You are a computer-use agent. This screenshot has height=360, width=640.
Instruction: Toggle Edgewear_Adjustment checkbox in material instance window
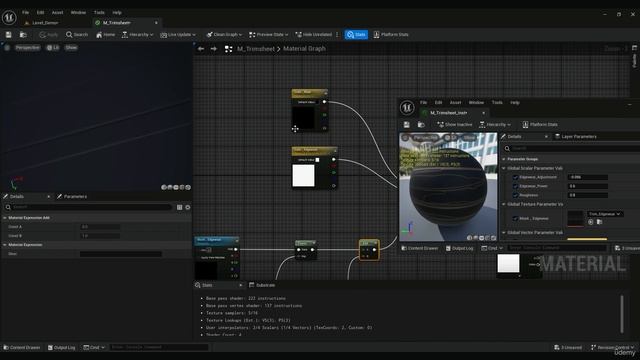click(x=515, y=178)
